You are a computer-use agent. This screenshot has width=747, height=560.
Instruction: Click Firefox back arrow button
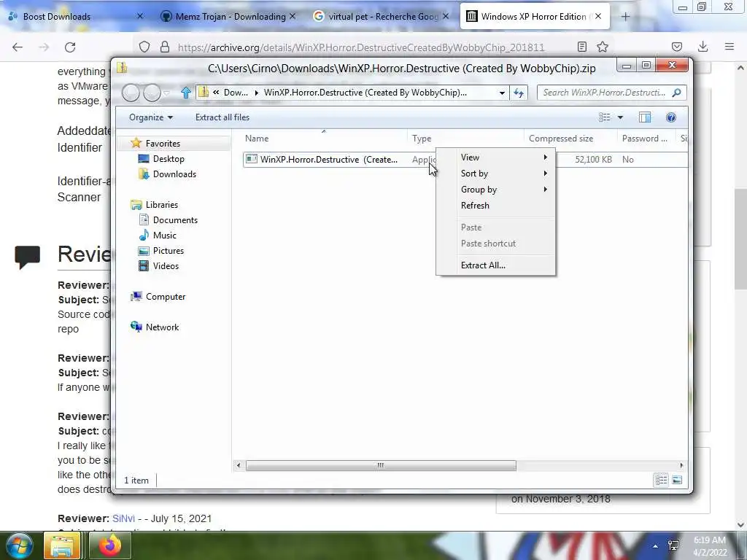18,47
